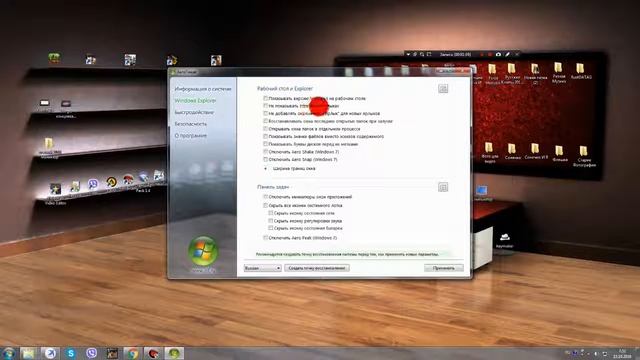Check 'Открывать окна папок в отдельном процессе'

click(266, 129)
